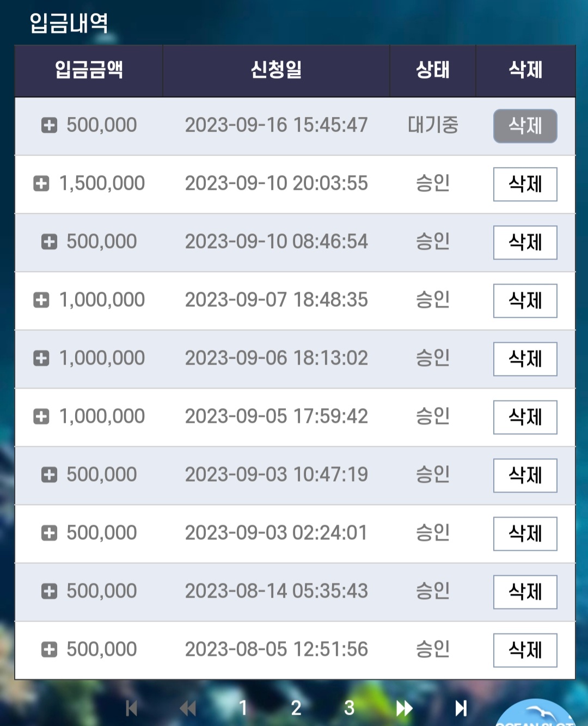Delete the 2023-09-10 20:03:55 deposit record
Viewport: 588px width, 726px height.
coord(525,184)
